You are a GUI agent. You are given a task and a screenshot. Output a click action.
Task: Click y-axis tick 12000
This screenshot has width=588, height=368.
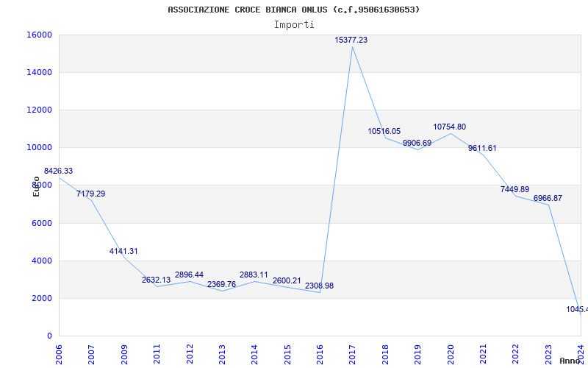click(x=39, y=110)
